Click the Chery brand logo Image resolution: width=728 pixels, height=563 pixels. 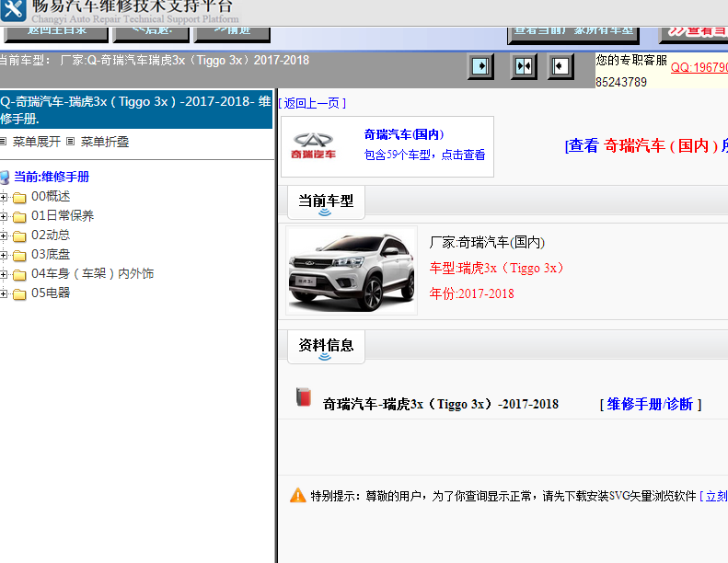313,146
